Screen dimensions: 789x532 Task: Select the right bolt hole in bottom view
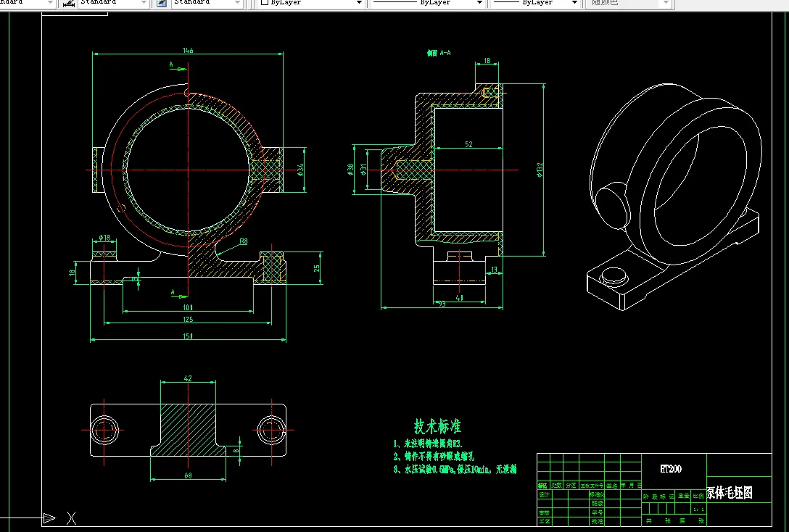272,431
